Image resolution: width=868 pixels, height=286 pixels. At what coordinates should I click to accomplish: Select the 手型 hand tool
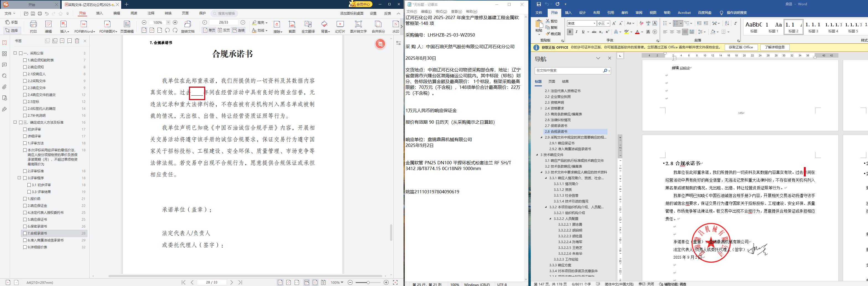(12, 22)
